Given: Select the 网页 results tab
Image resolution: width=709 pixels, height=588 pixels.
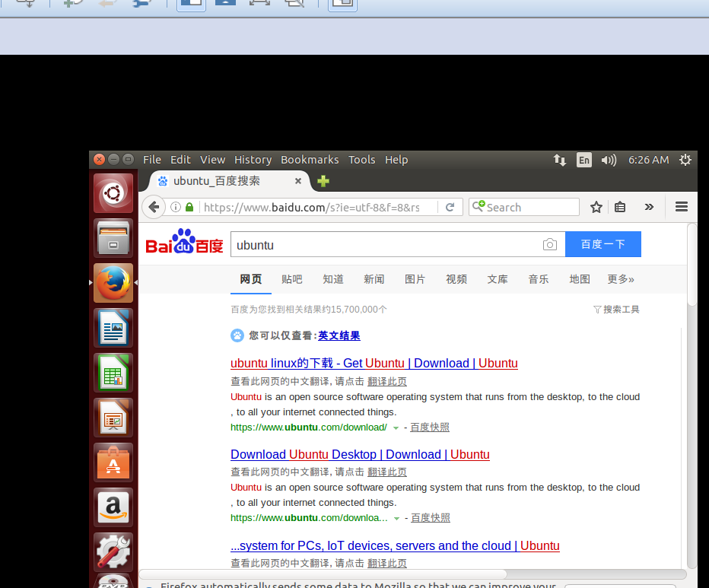Looking at the screenshot, I should tap(250, 279).
